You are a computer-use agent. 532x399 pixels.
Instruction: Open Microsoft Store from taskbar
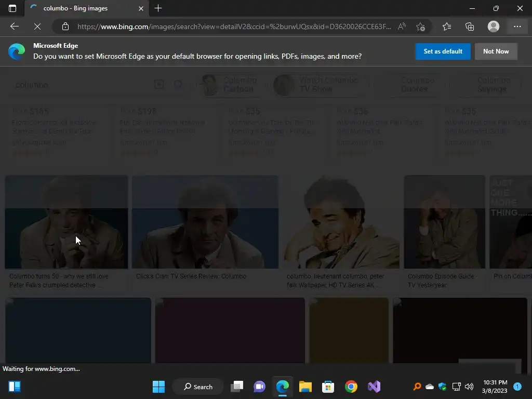328,387
